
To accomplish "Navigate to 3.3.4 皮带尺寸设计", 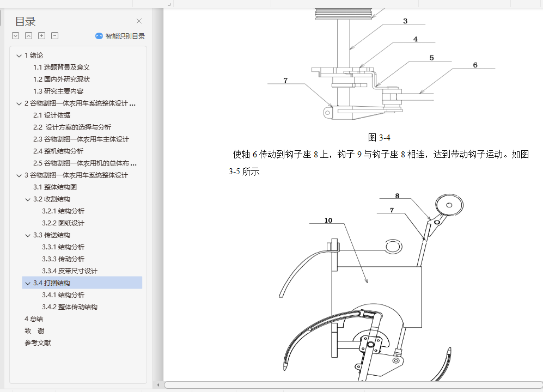I will click(x=70, y=271).
